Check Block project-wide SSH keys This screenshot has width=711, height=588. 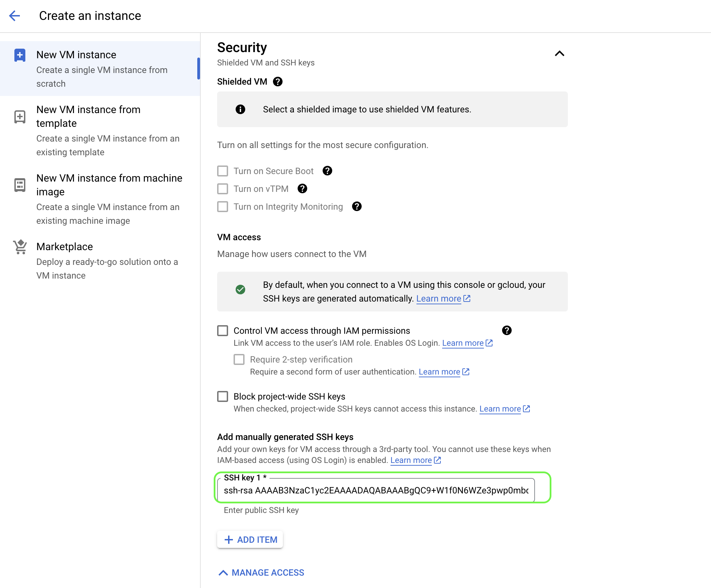(x=223, y=396)
